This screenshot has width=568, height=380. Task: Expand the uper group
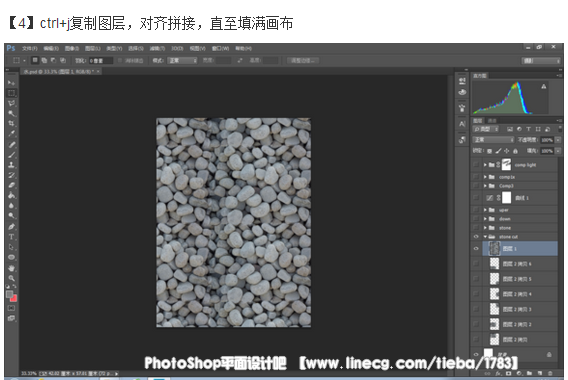pos(485,210)
